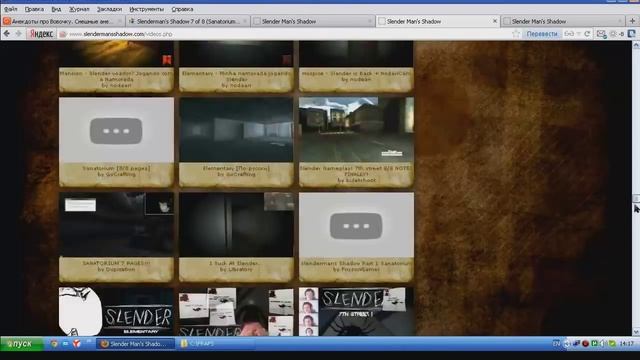Open the Закладки menu
This screenshot has width=640, height=360.
point(109,9)
